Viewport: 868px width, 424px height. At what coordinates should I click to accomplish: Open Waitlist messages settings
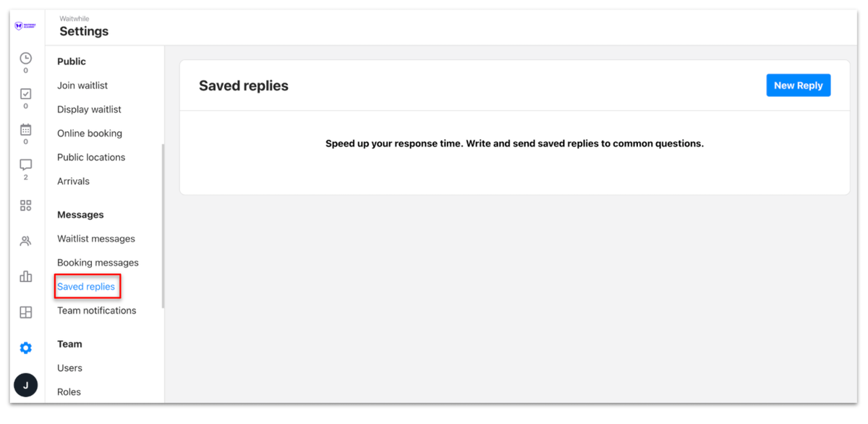click(x=96, y=239)
